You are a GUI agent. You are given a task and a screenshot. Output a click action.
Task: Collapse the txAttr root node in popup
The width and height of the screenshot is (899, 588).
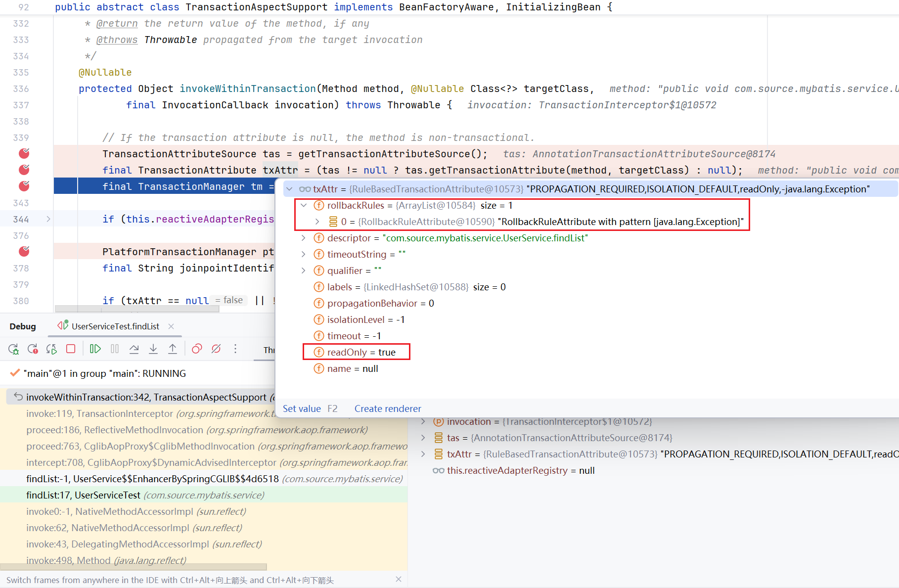coord(289,189)
